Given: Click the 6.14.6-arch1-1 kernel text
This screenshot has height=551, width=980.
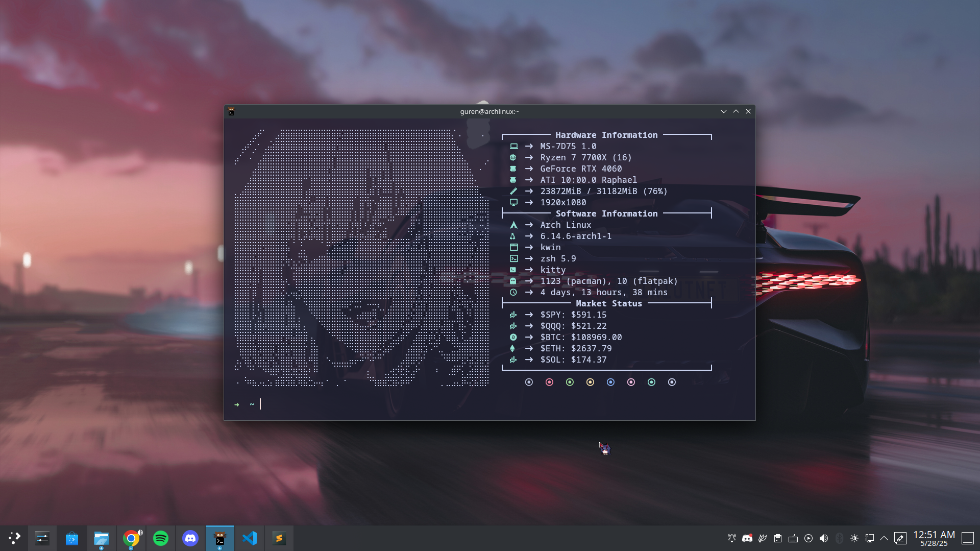Looking at the screenshot, I should 576,236.
